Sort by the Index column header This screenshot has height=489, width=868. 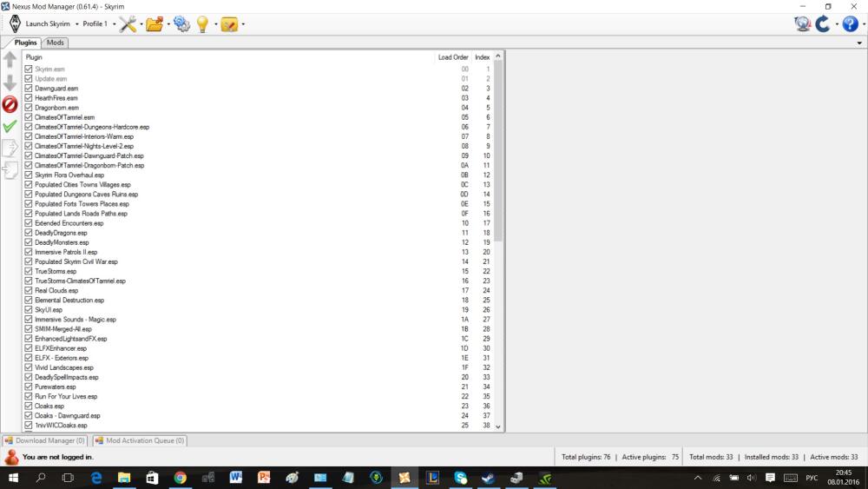pos(482,57)
